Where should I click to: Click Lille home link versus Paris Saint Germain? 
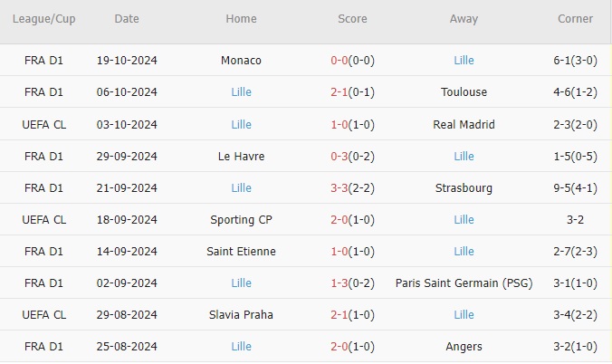(x=241, y=283)
